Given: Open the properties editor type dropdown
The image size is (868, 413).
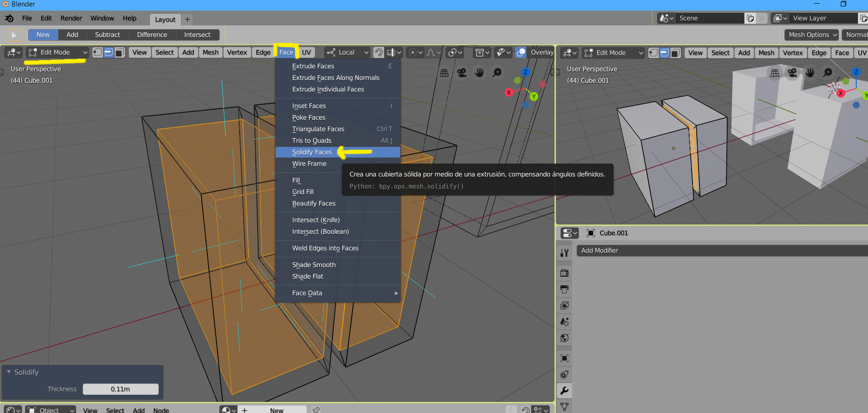Looking at the screenshot, I should (569, 233).
